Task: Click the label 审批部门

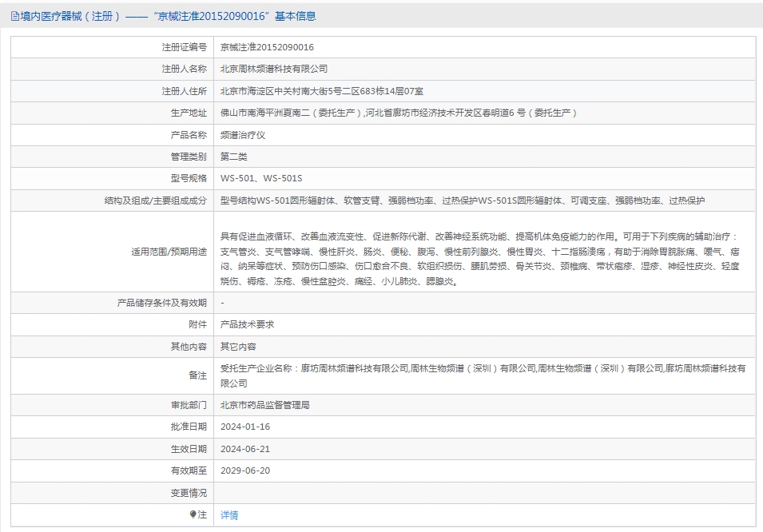Action: 189,405
